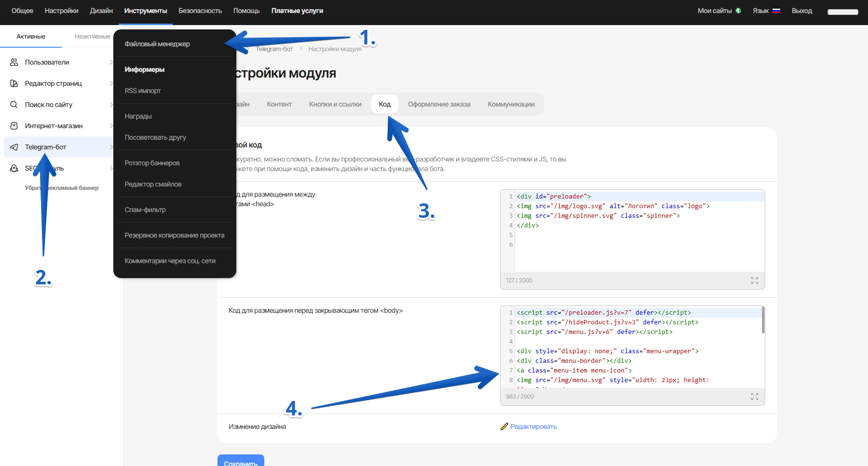The width and height of the screenshot is (868, 466).
Task: Click Telegram-бот breadcrumb link
Action: (x=274, y=49)
